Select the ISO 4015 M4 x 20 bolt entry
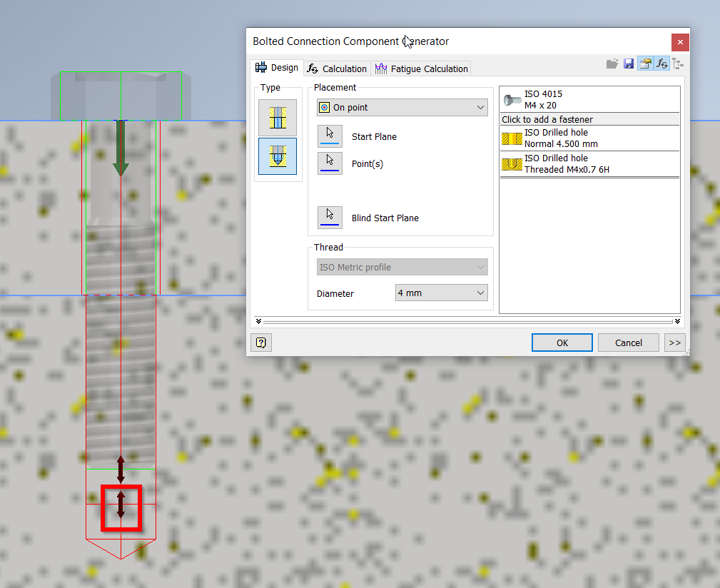The width and height of the screenshot is (720, 588). click(589, 98)
